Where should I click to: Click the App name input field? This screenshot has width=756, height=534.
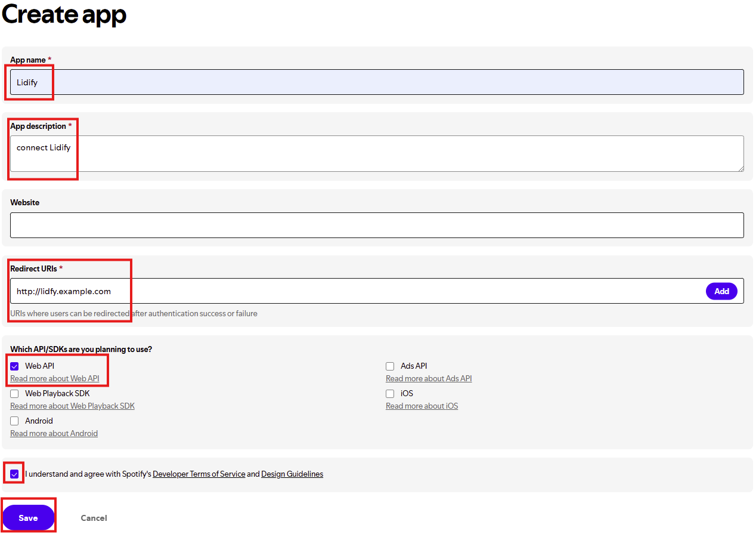[377, 82]
